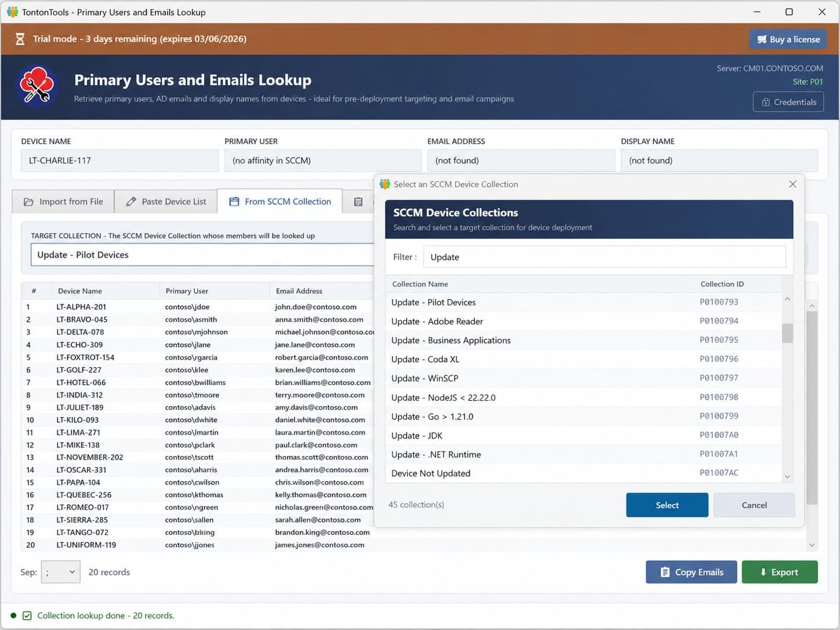Select row LT-QUEBEC-256
840x630 pixels.
(198, 495)
